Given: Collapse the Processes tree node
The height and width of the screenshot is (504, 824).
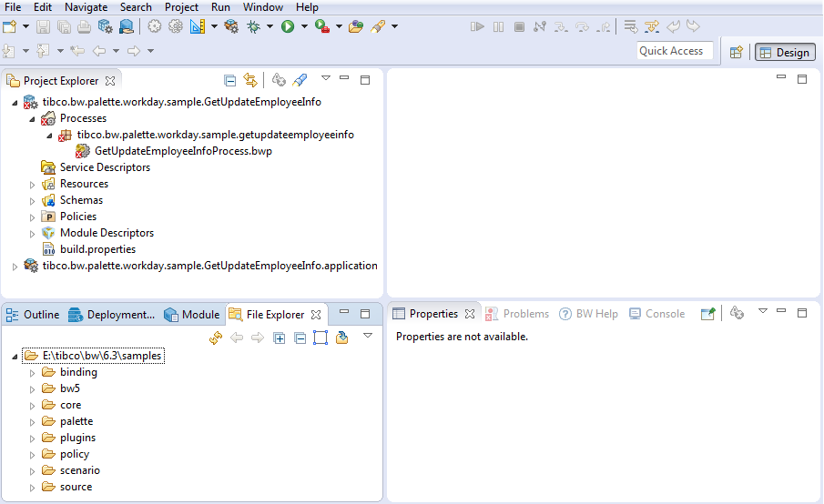Looking at the screenshot, I should [32, 119].
